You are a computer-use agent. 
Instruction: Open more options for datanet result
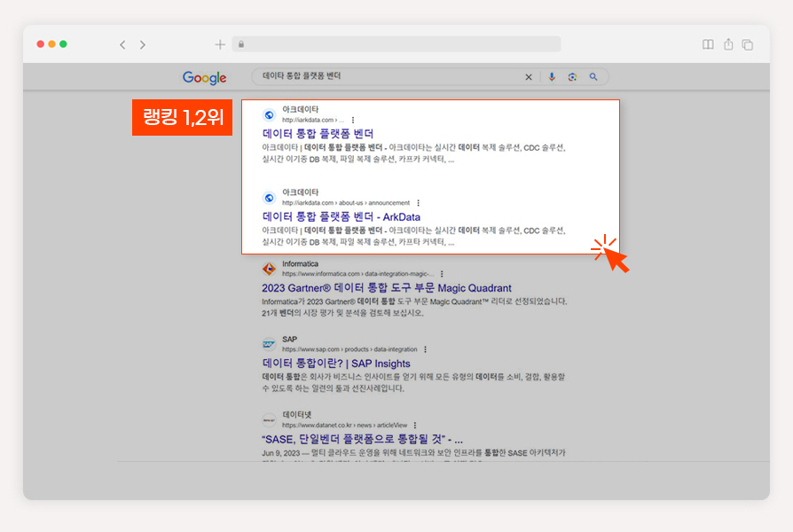pos(415,426)
